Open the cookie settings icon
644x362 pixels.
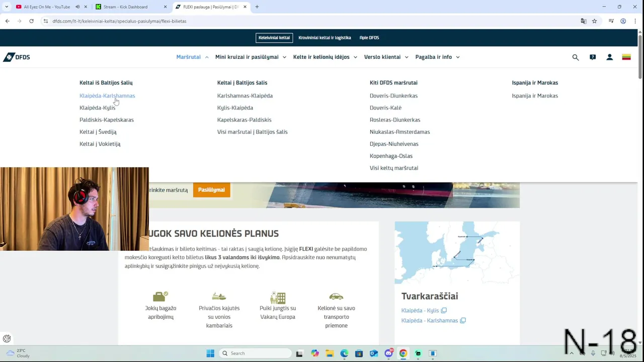point(7,339)
